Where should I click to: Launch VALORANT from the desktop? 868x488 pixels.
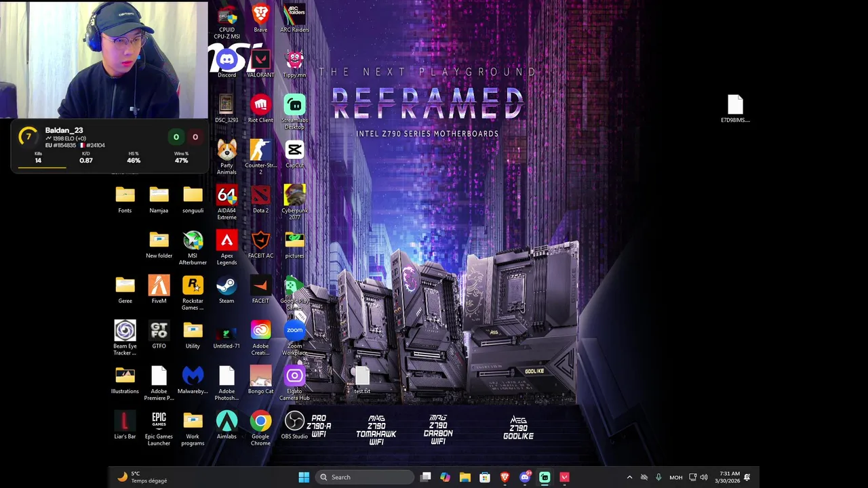[x=260, y=64]
